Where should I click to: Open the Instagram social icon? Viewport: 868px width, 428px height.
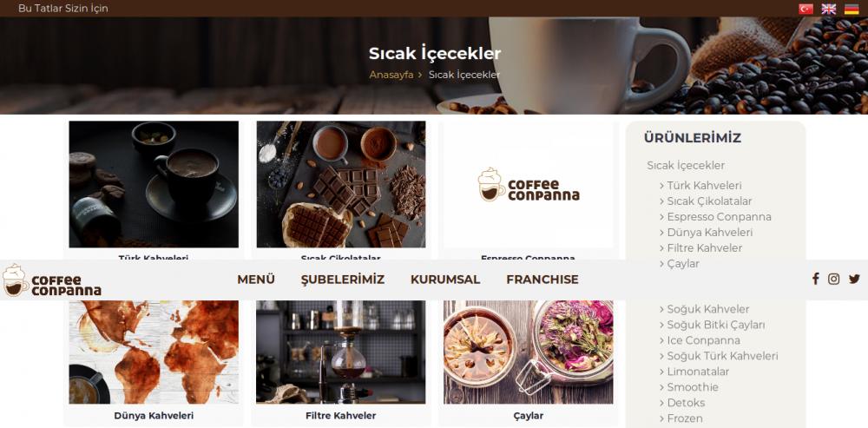pyautogui.click(x=833, y=279)
